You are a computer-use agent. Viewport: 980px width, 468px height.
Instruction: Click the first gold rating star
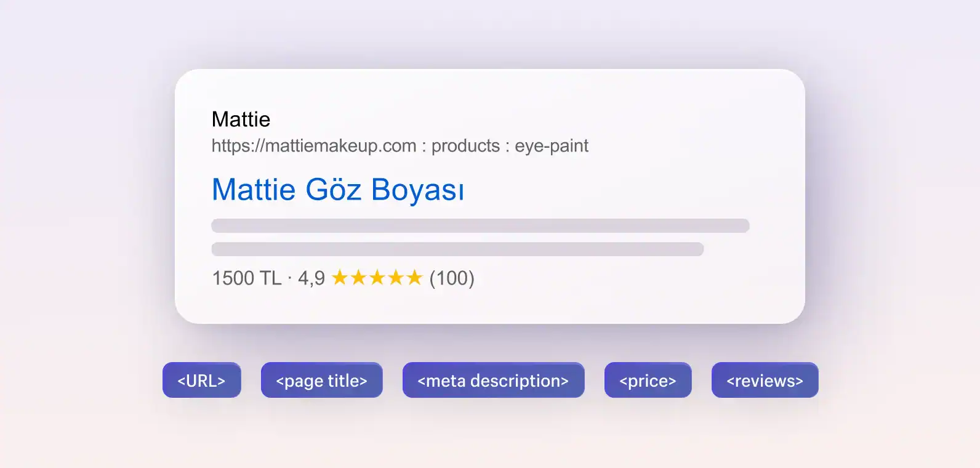pyautogui.click(x=340, y=278)
